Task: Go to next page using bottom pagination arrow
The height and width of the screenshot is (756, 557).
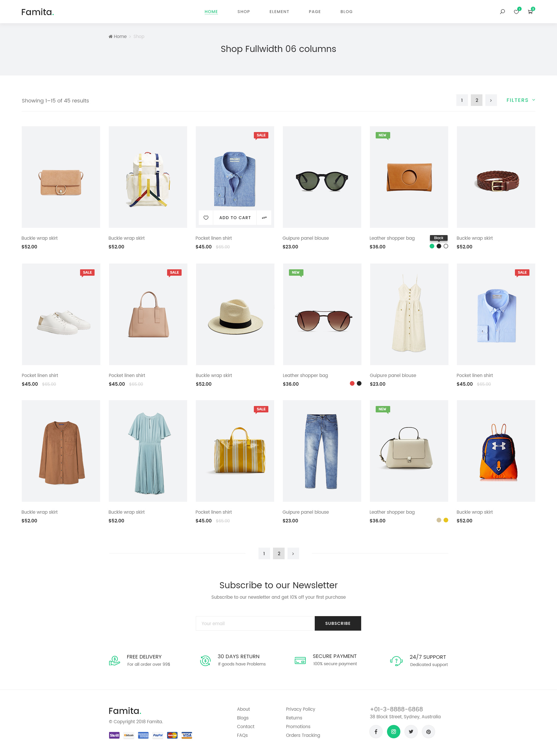Action: pyautogui.click(x=293, y=553)
